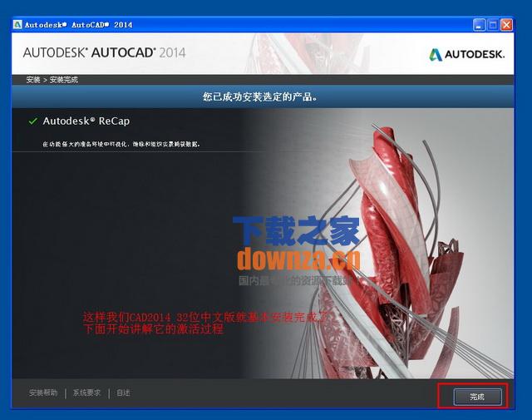Minimize the AutoCAD 2014 installer window
This screenshot has height=420, width=532.
pyautogui.click(x=479, y=25)
